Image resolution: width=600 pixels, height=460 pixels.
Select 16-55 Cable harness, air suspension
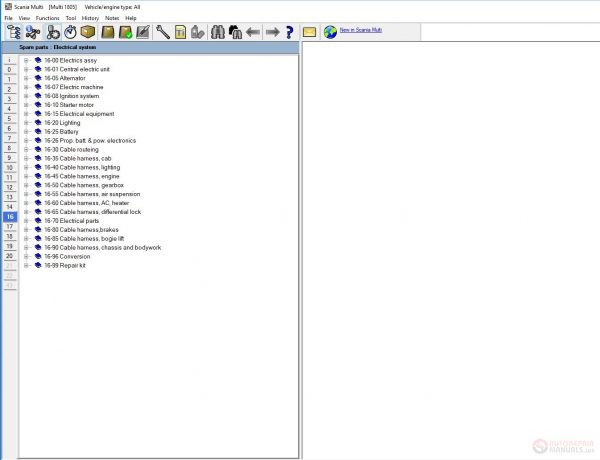[92, 194]
